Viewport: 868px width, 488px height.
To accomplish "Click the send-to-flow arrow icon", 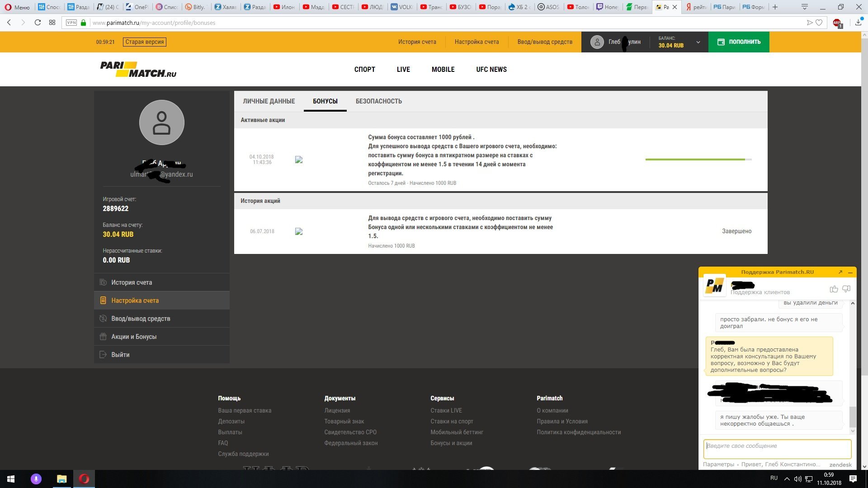I will tap(810, 23).
